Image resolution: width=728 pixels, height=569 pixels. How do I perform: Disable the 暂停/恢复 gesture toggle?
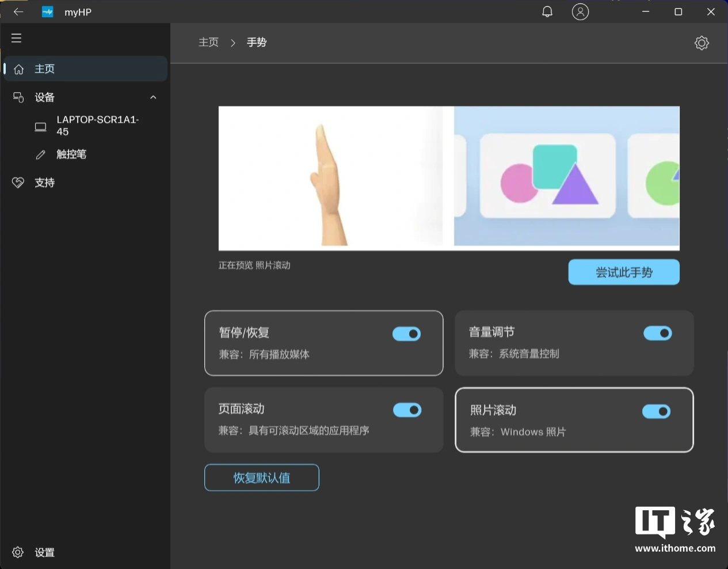click(x=406, y=334)
